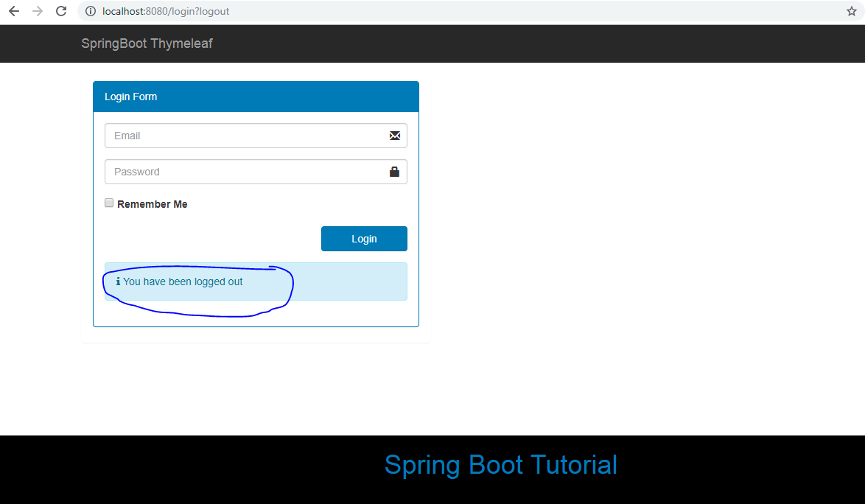Click the envelope icon in the Email field
The image size is (865, 504).
(x=394, y=136)
